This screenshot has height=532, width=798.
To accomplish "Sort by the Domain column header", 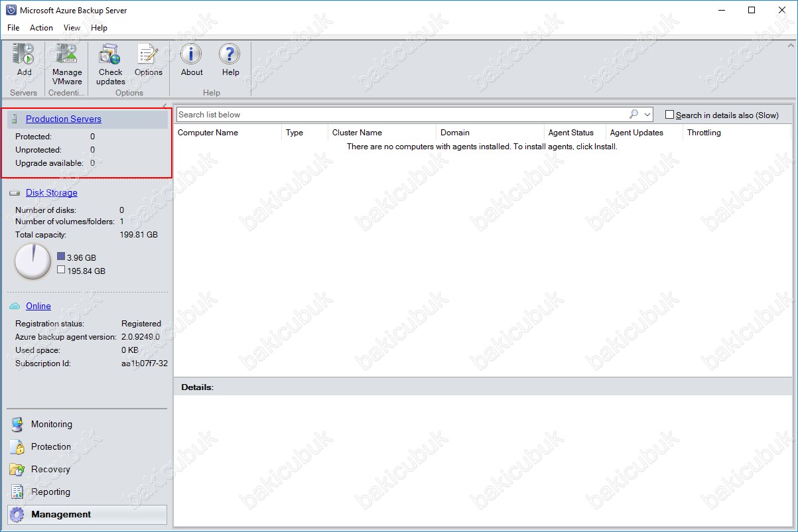I will 490,133.
